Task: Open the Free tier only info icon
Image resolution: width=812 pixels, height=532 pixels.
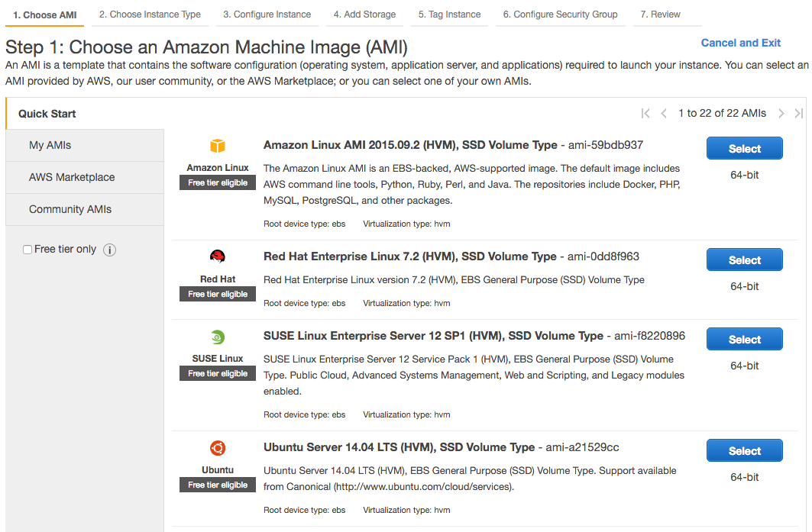Action: [109, 250]
